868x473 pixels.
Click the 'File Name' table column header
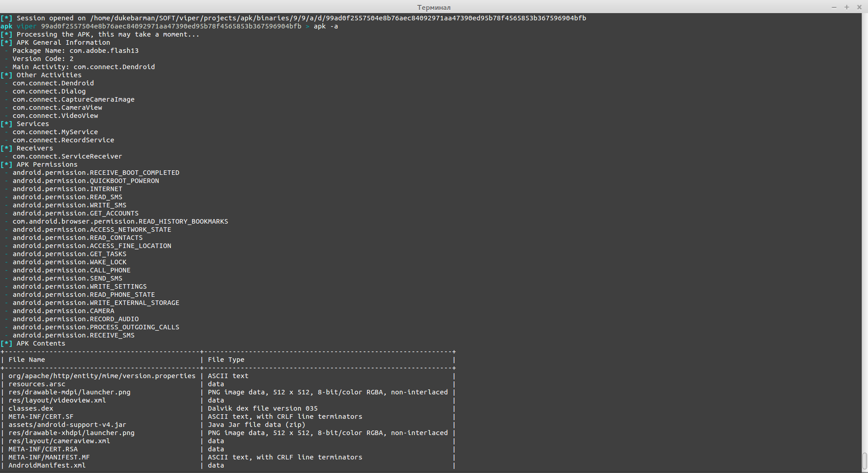[27, 360]
